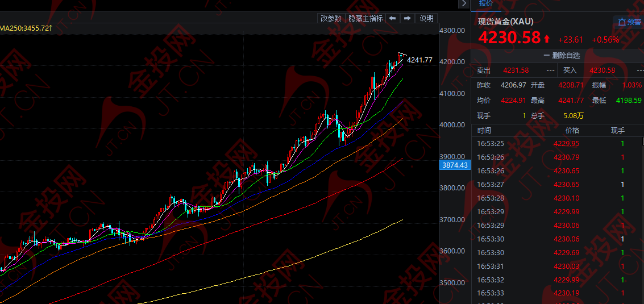This screenshot has height=304, width=644.
Task: Select the 16:53:27 tick row
Action: [x=556, y=185]
